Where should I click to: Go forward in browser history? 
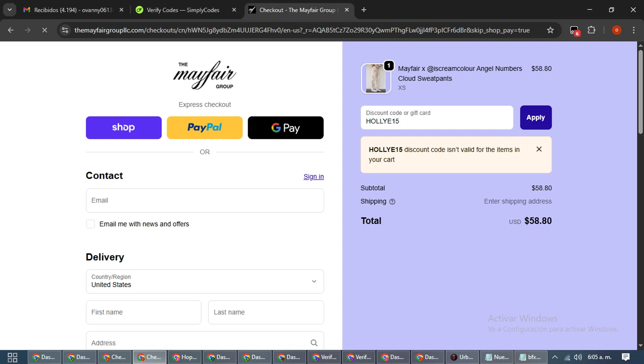(x=27, y=30)
